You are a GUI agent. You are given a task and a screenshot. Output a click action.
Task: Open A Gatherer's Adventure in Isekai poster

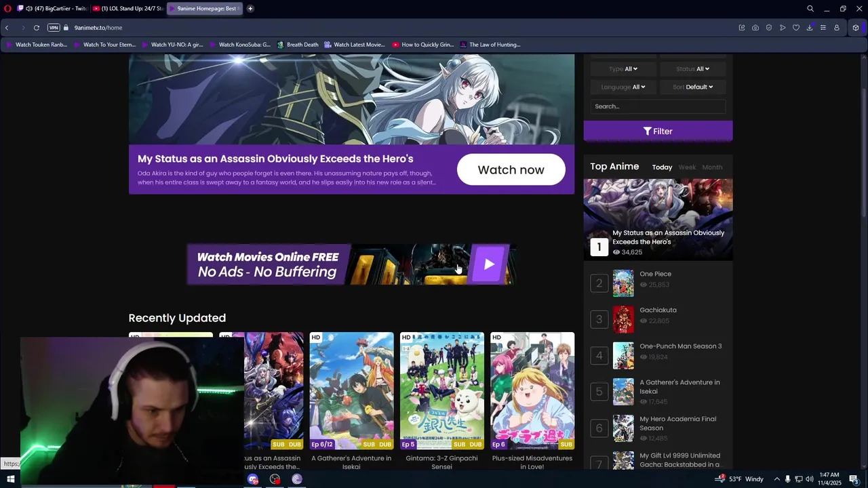[x=351, y=390]
